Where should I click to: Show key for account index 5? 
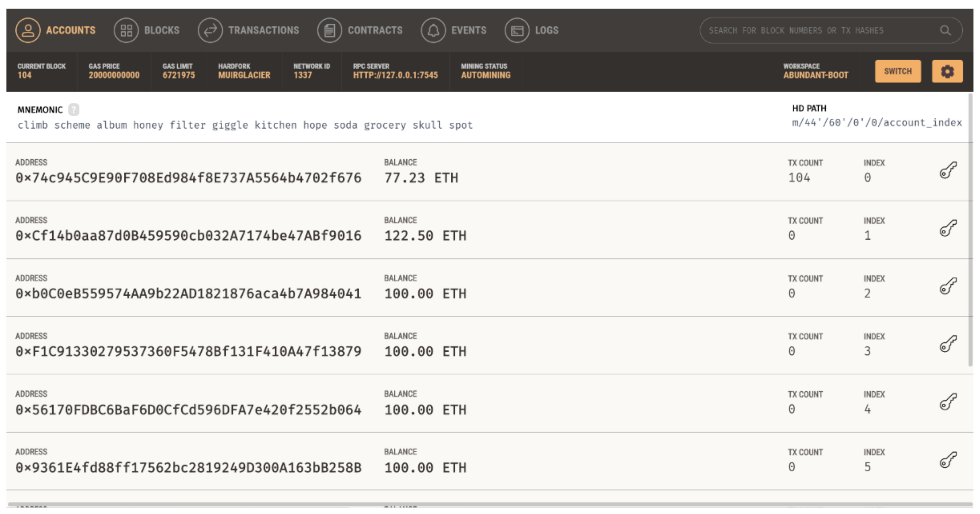[948, 460]
